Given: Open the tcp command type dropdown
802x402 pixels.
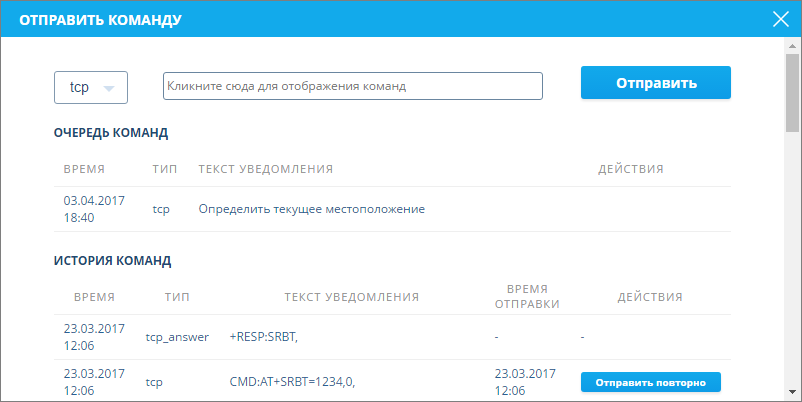Looking at the screenshot, I should point(90,87).
